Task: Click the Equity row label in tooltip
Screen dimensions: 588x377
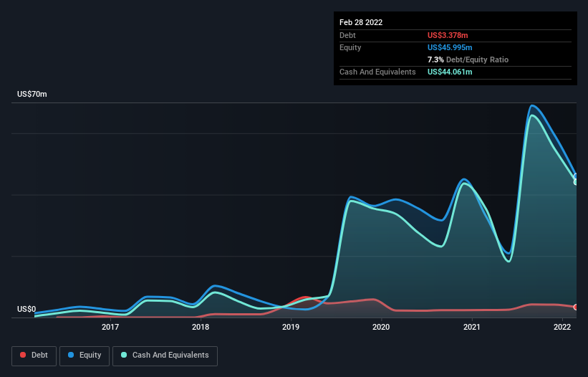Action: click(350, 47)
